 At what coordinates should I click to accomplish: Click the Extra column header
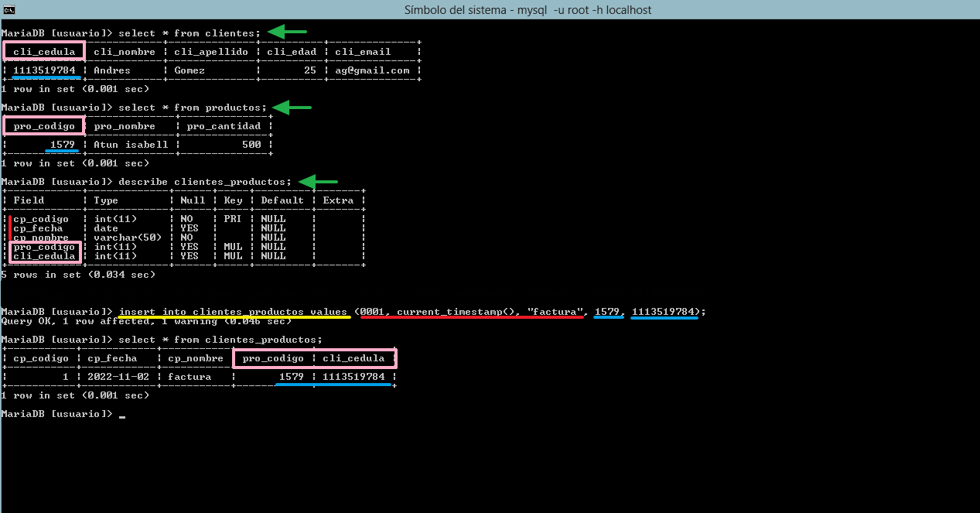click(338, 200)
